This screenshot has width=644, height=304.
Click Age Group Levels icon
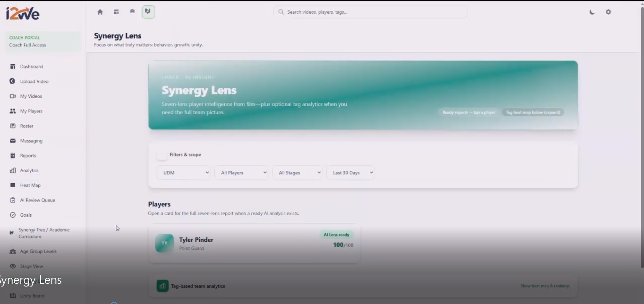point(13,251)
